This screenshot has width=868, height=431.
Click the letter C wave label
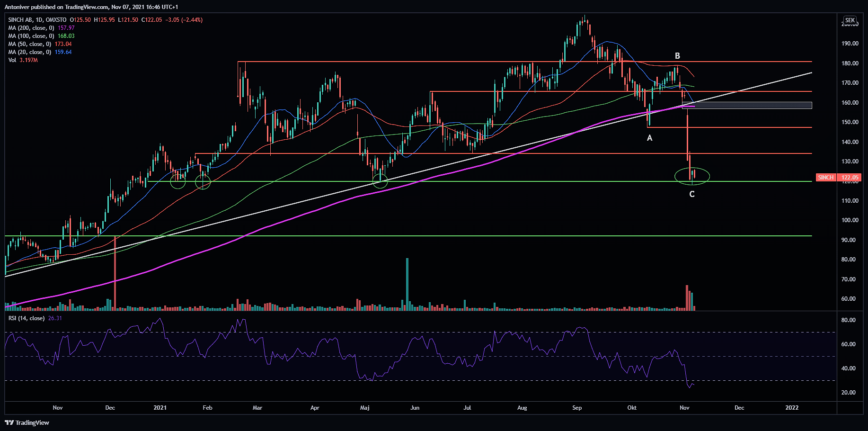(691, 194)
